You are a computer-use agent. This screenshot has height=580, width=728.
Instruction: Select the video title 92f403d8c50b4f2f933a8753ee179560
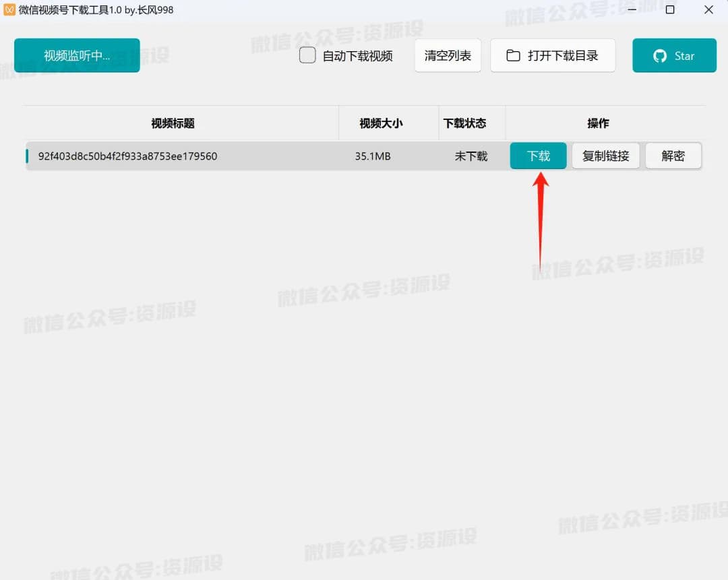coord(127,156)
